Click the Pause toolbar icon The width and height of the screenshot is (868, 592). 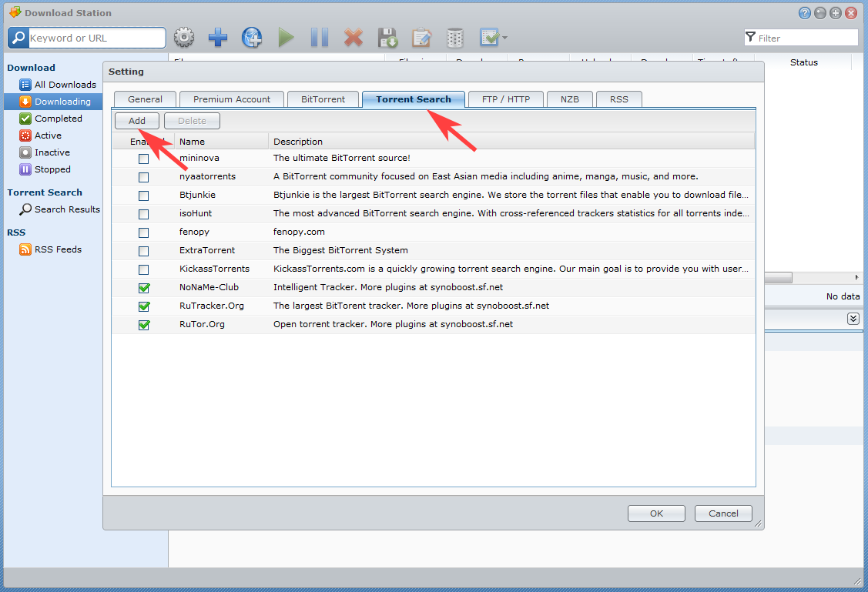(320, 38)
